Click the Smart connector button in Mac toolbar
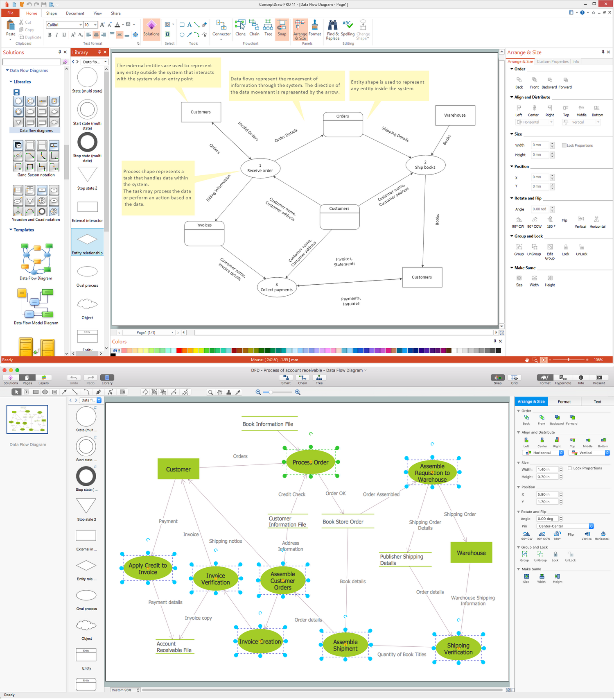 pyautogui.click(x=286, y=380)
